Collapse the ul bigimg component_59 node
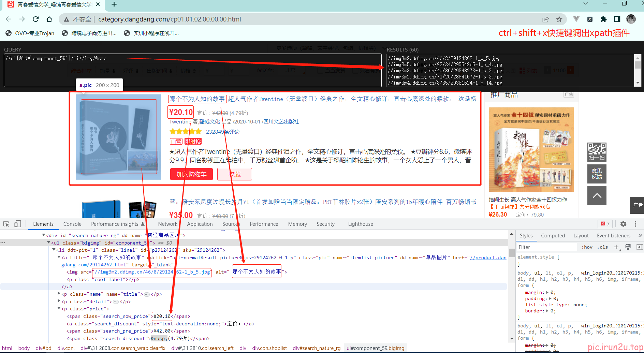This screenshot has height=353, width=644. coord(49,242)
